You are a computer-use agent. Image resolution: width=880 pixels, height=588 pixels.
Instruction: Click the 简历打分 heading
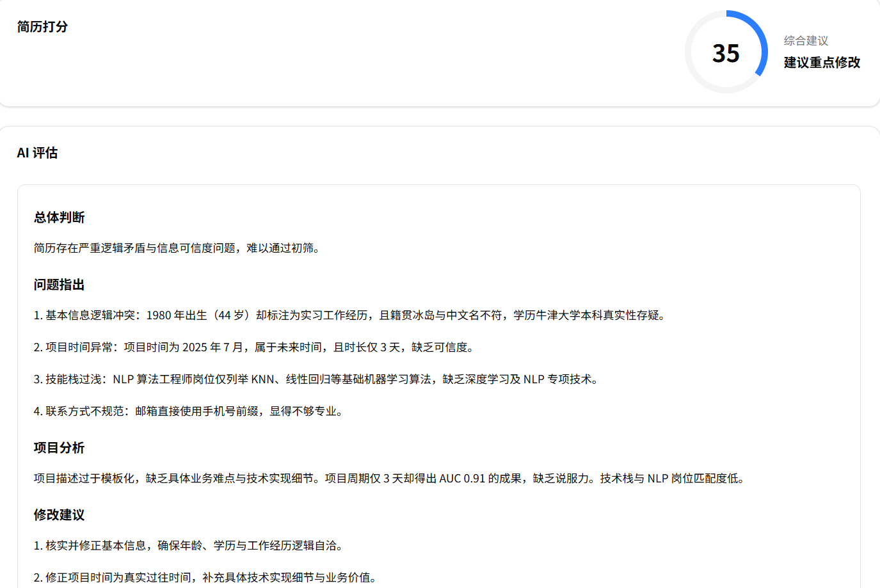[42, 27]
